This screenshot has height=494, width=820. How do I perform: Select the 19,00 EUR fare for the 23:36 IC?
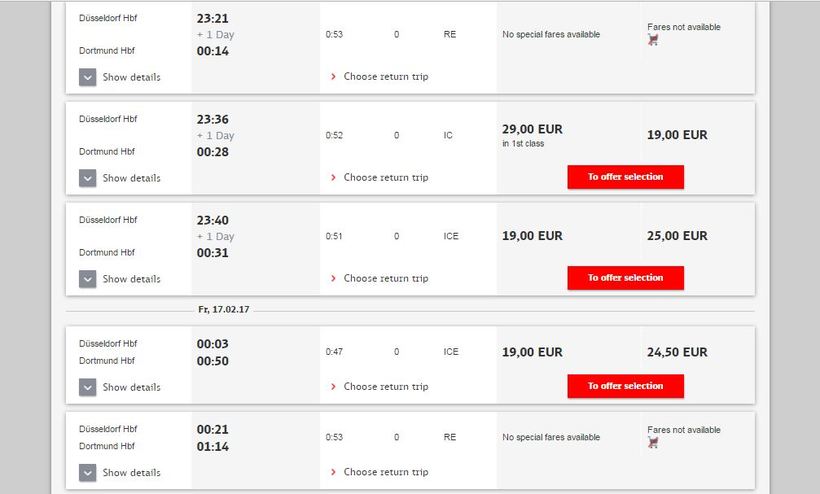tap(677, 135)
